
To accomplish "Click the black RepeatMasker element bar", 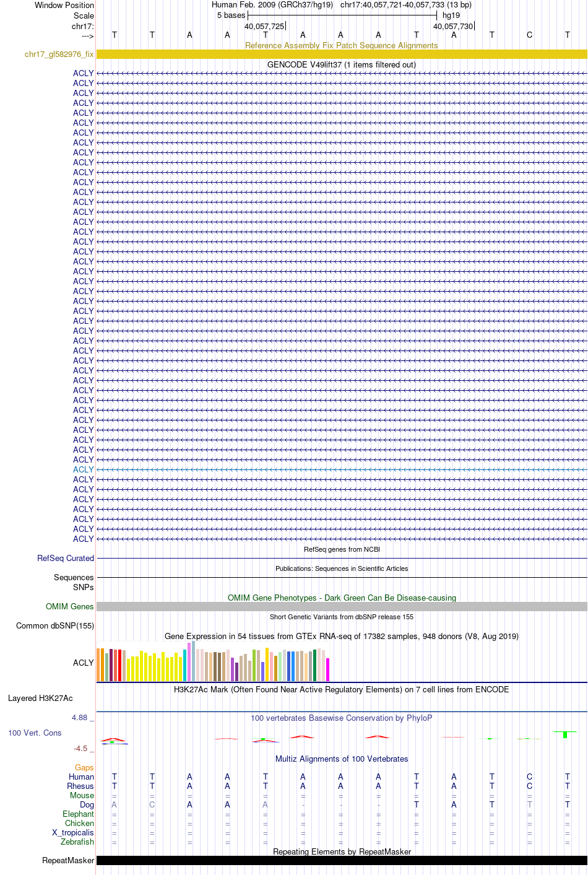I will point(342,860).
